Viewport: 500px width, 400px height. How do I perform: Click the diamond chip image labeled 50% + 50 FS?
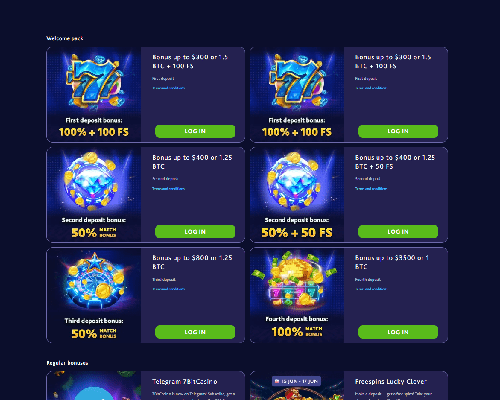(x=297, y=195)
